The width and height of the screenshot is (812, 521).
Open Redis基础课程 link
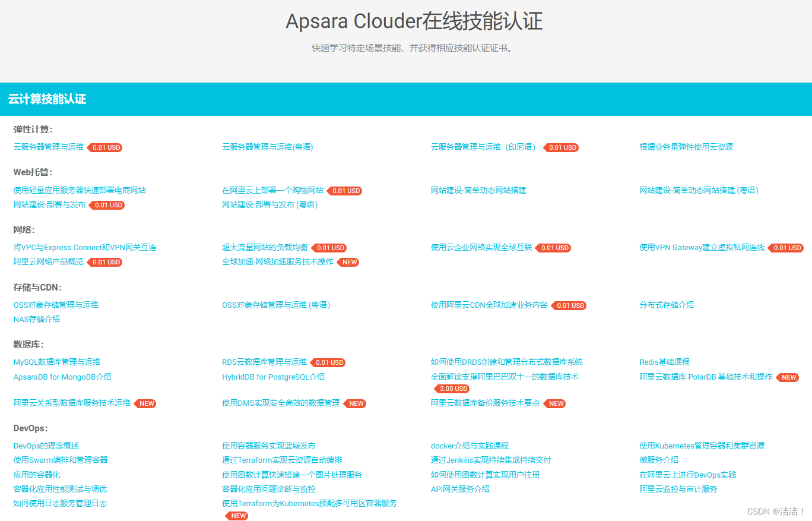click(665, 362)
